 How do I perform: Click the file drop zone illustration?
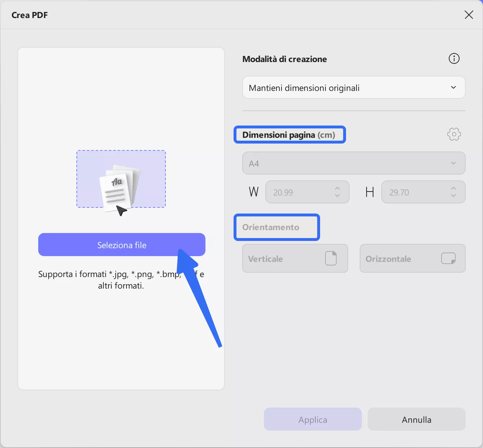click(121, 179)
